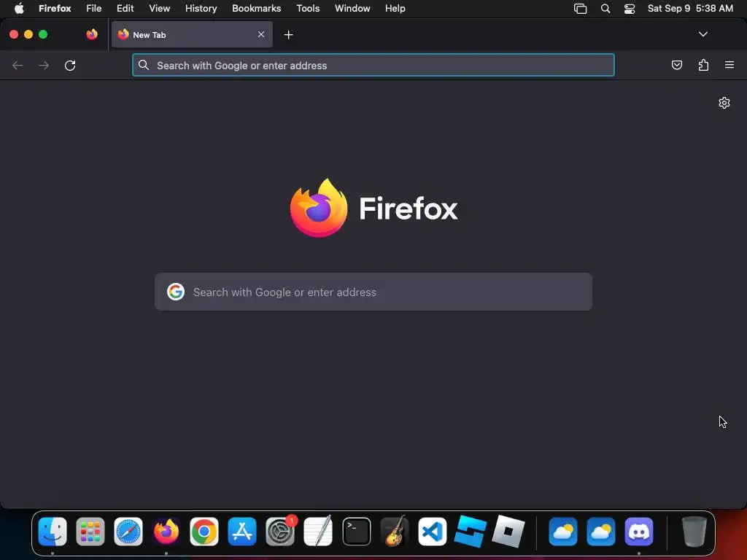Launch Google Chrome from the Dock
This screenshot has width=747, height=560.
[204, 532]
